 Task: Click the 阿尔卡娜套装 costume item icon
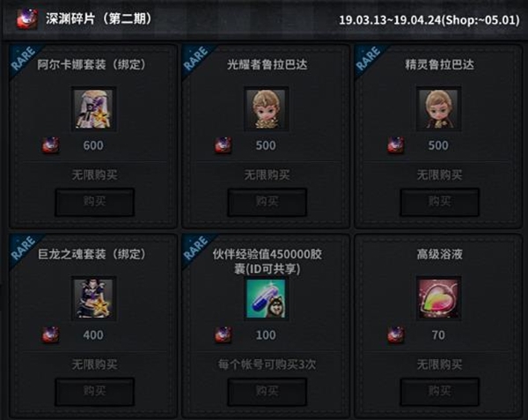click(94, 109)
